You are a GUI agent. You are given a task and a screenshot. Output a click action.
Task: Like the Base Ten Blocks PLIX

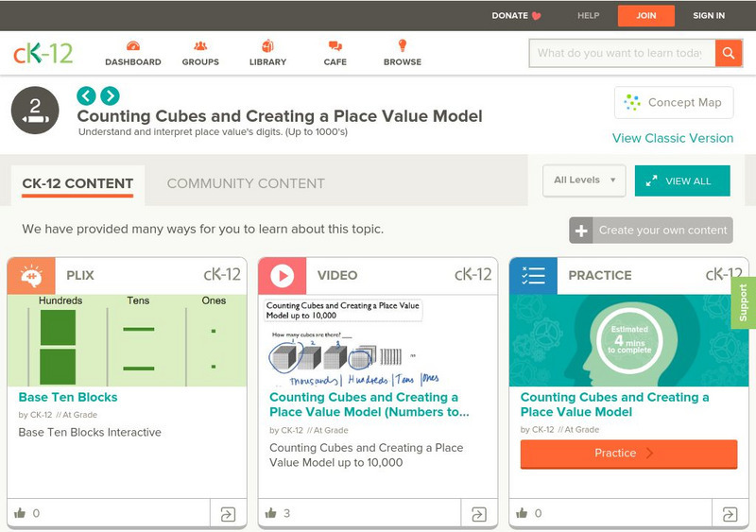click(x=20, y=513)
